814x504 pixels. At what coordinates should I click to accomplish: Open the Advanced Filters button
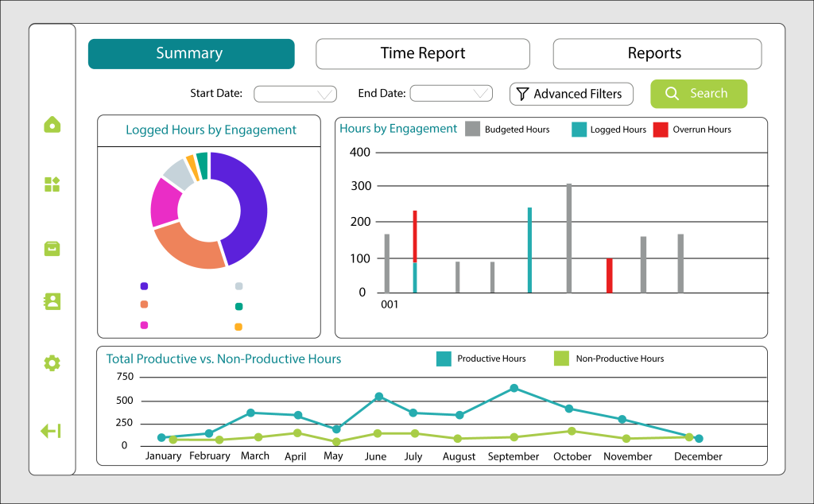pos(571,94)
